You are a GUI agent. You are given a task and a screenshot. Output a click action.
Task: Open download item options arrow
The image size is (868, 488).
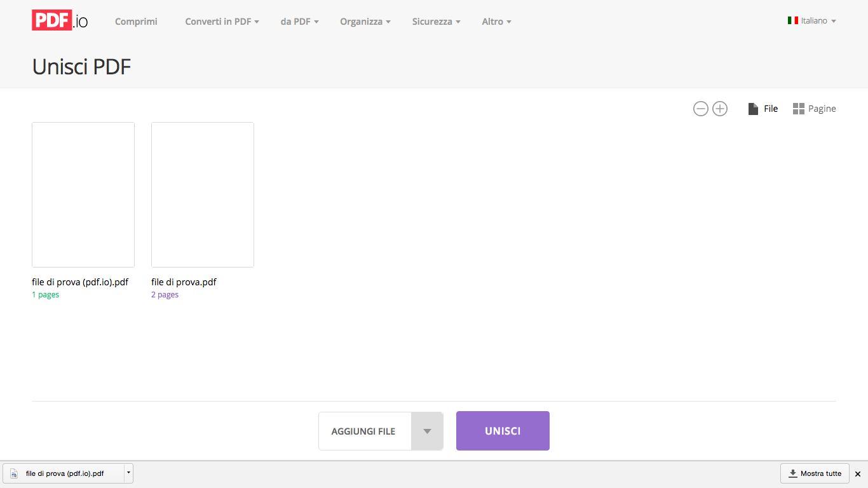[x=129, y=473]
